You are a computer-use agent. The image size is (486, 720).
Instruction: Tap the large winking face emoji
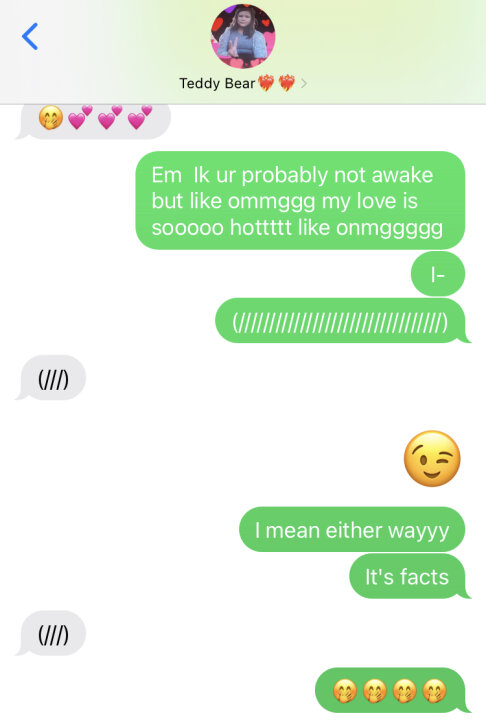coord(432,458)
